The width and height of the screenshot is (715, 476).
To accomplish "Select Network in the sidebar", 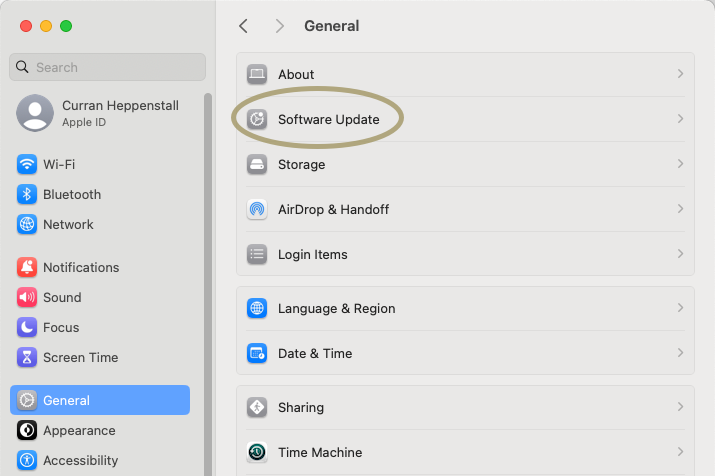I will [100, 224].
